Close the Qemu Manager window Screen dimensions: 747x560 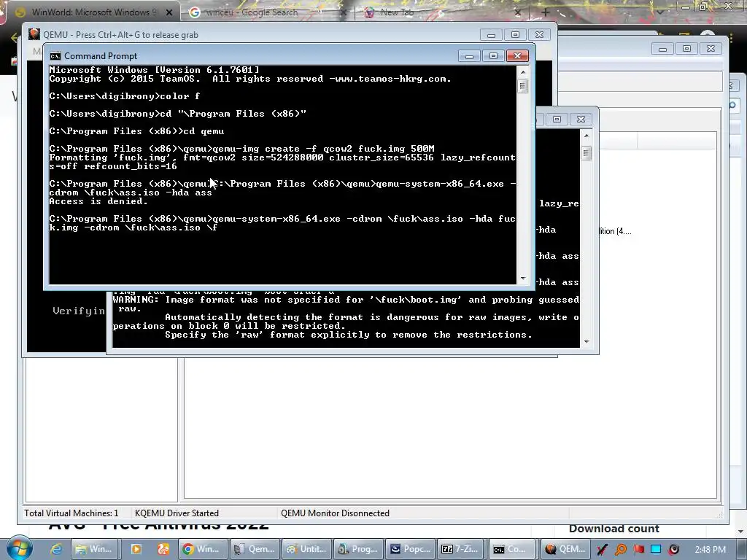711,49
